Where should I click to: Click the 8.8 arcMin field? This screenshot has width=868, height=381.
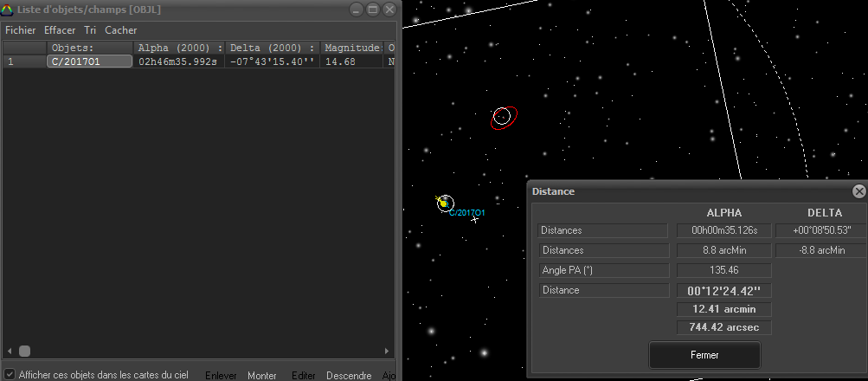coord(724,250)
